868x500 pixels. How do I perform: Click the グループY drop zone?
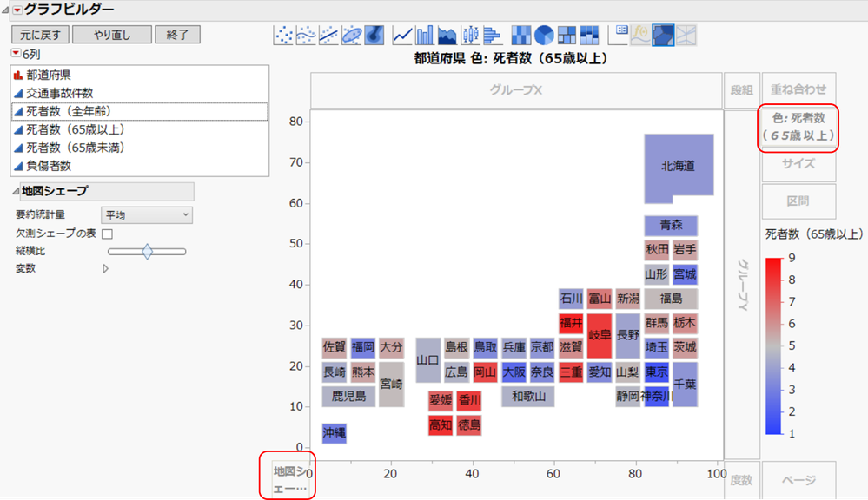point(742,285)
